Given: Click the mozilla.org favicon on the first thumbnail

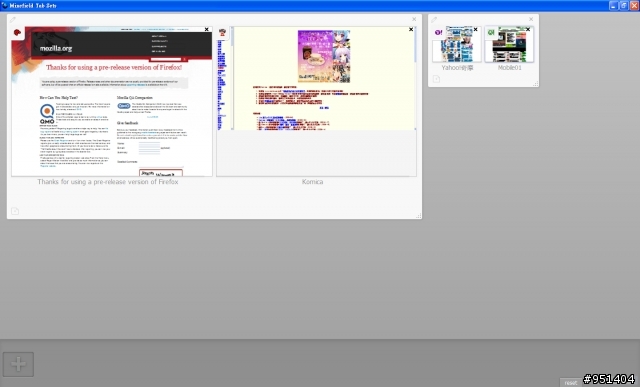Looking at the screenshot, I should click(x=17, y=32).
